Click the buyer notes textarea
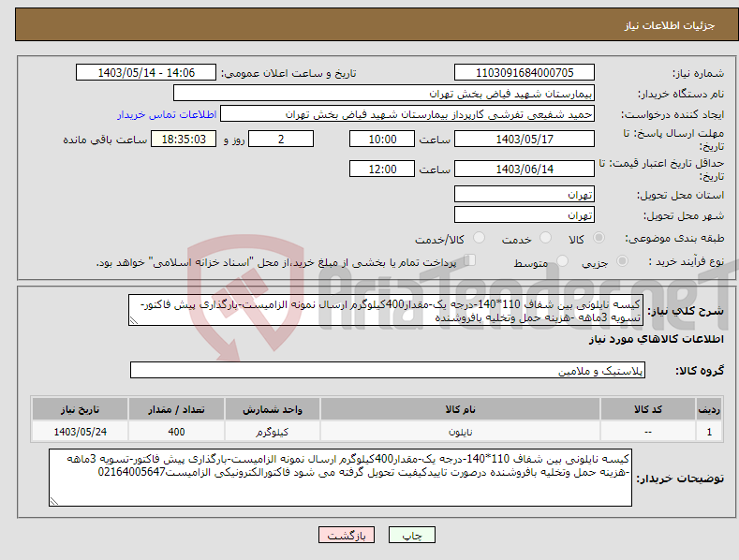Screen dimensions: 739x560 [x=340, y=478]
